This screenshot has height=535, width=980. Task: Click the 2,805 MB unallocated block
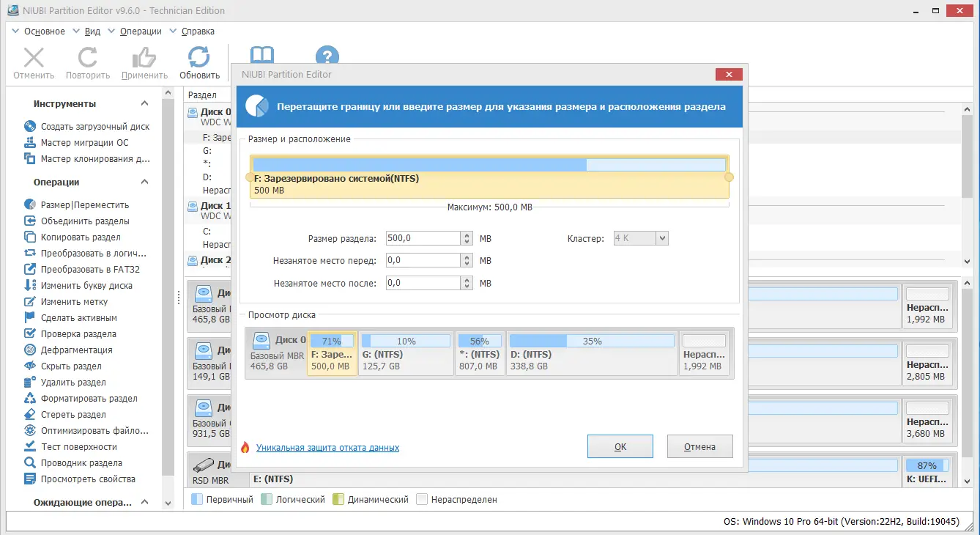pyautogui.click(x=929, y=364)
